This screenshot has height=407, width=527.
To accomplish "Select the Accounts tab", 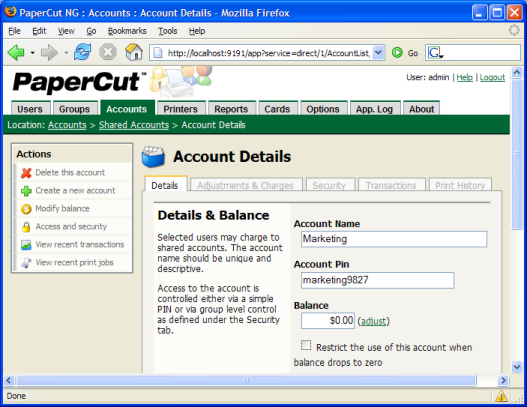I will click(127, 109).
